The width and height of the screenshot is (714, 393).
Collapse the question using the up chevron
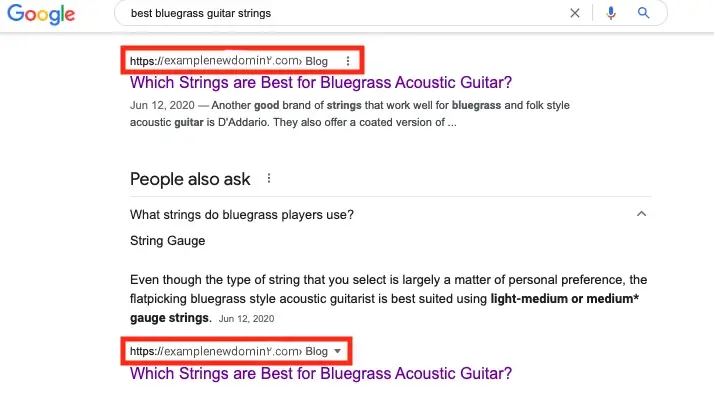641,214
